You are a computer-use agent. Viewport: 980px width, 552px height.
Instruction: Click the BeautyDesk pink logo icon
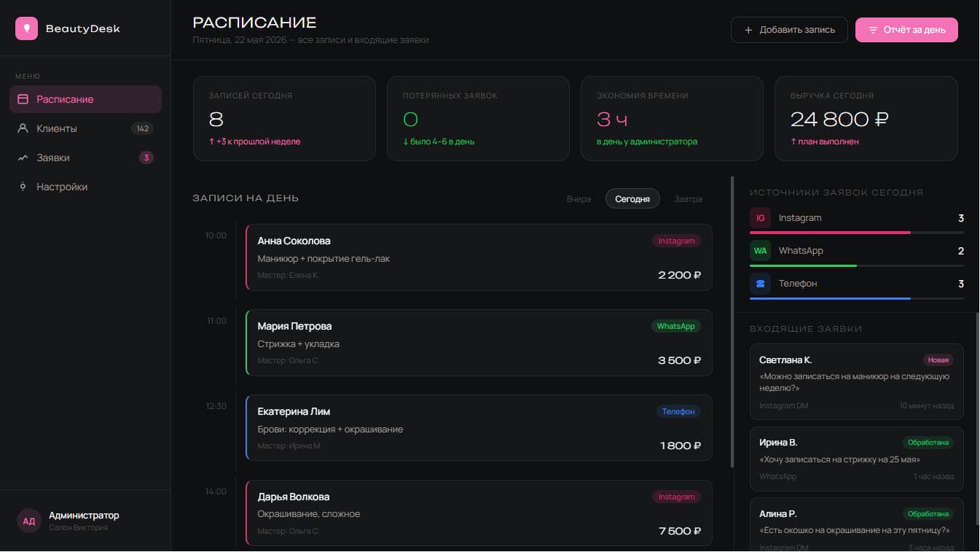tap(26, 28)
